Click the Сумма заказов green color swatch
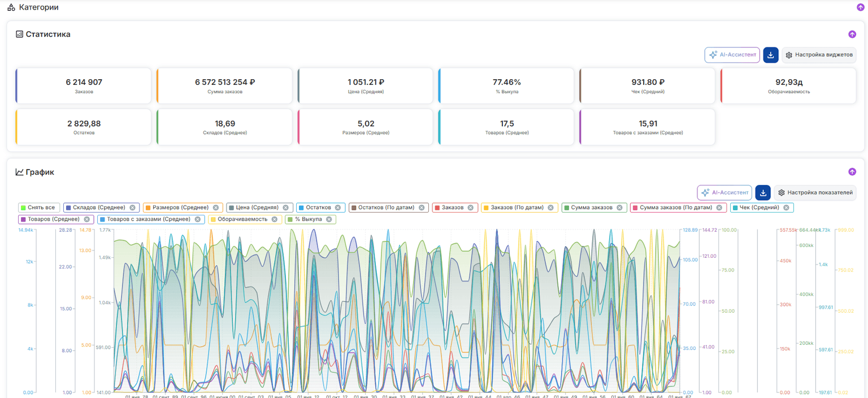The image size is (868, 398). [x=566, y=207]
